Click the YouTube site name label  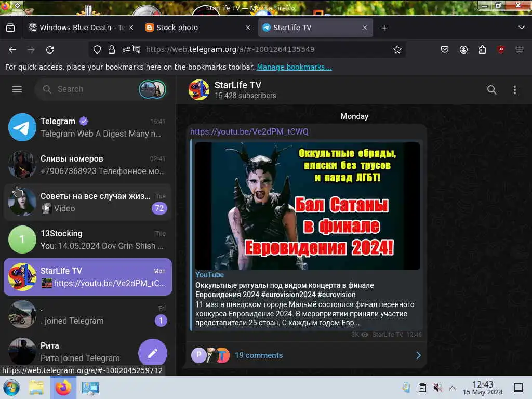(209, 275)
